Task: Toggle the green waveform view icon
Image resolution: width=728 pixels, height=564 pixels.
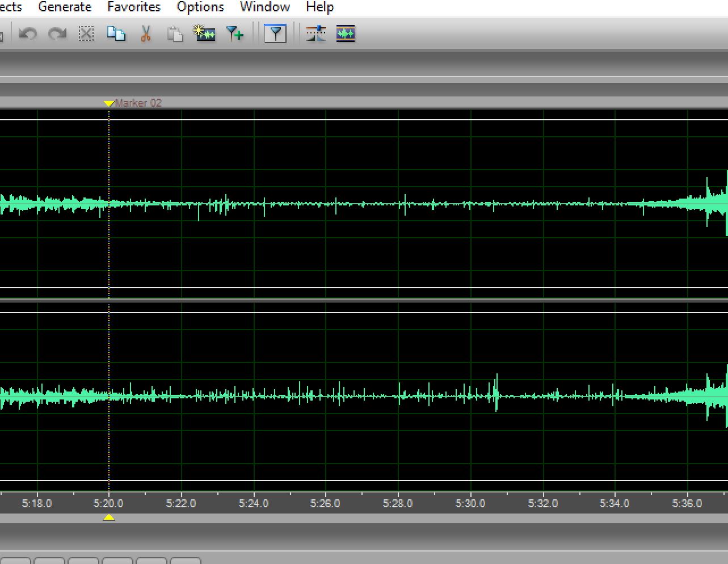Action: (346, 34)
